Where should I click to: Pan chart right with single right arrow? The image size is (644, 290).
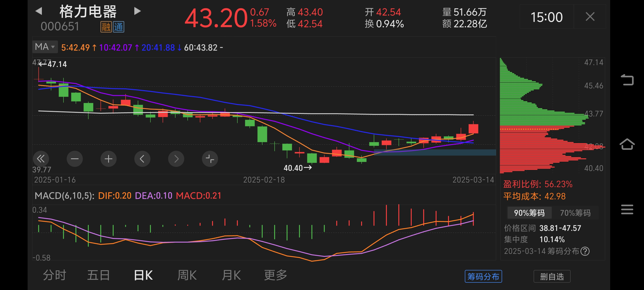point(176,159)
